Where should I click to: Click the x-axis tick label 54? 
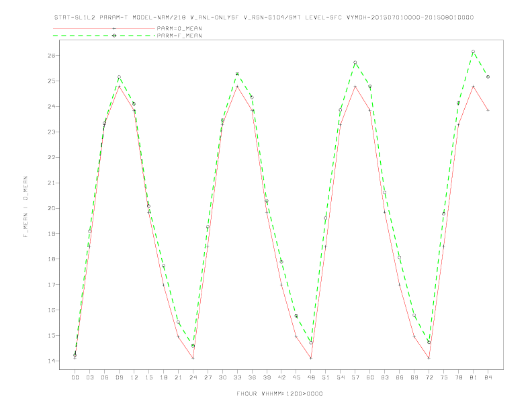[x=341, y=377]
